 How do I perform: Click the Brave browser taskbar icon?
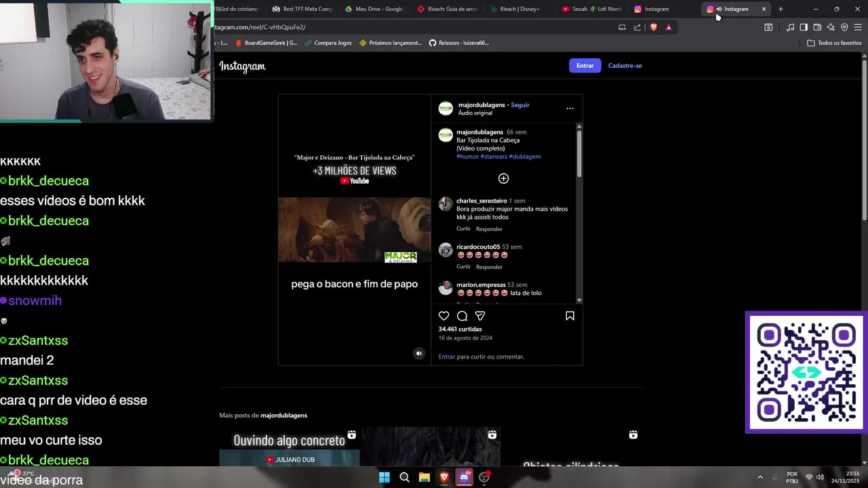click(444, 477)
